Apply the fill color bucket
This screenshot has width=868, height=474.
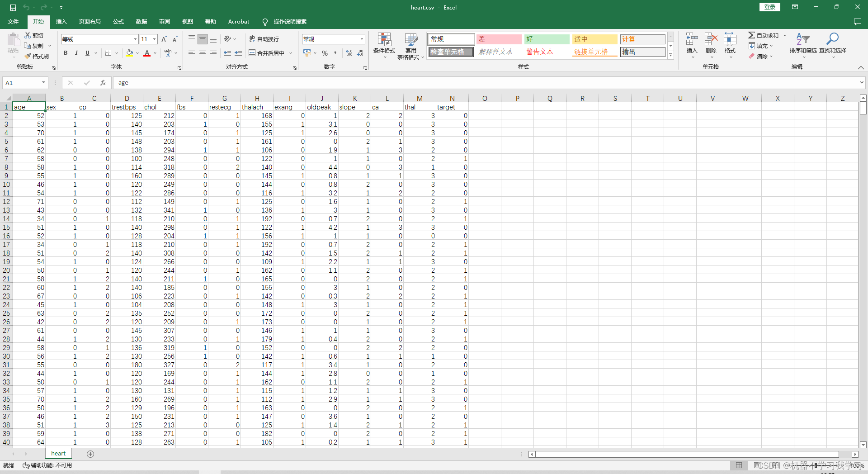tap(130, 53)
